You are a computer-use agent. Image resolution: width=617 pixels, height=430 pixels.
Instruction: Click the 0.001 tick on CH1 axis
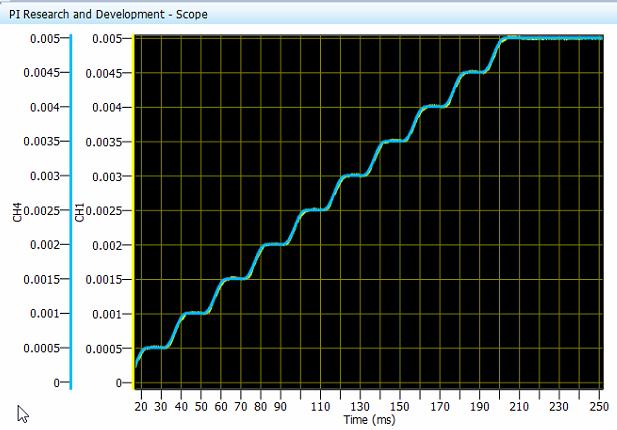click(x=107, y=314)
